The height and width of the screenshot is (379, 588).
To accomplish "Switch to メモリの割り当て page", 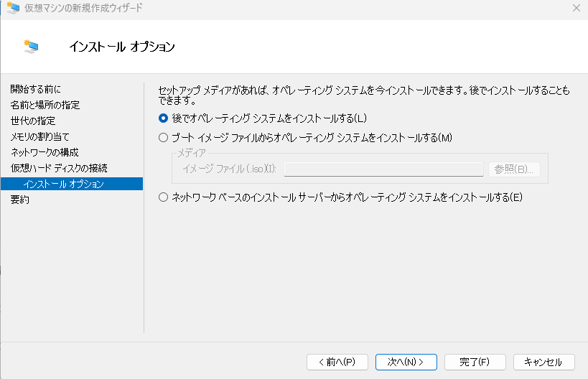I will (x=39, y=136).
